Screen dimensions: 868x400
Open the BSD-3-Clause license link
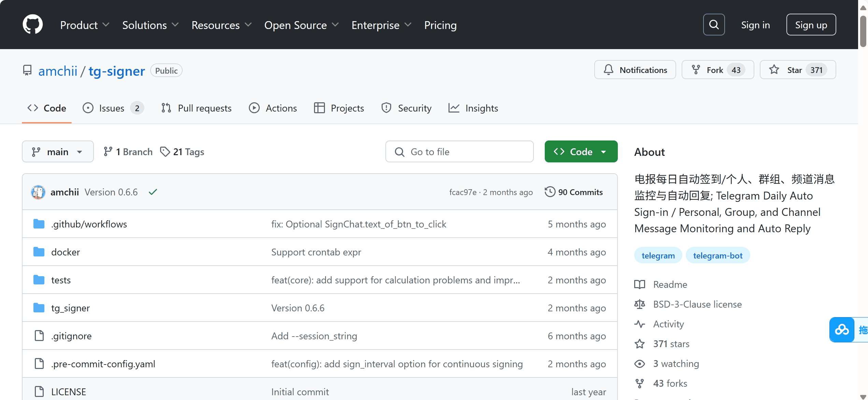[x=697, y=304]
